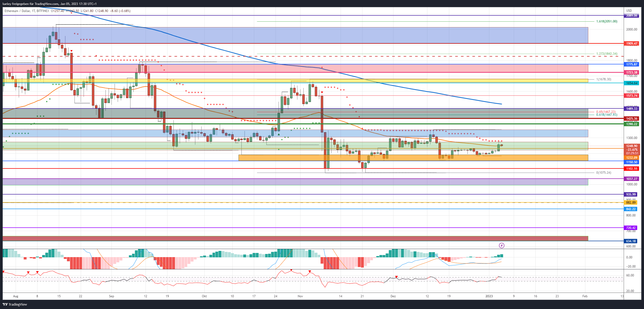
Task: Click the low value L1241.80
Action: [87, 11]
